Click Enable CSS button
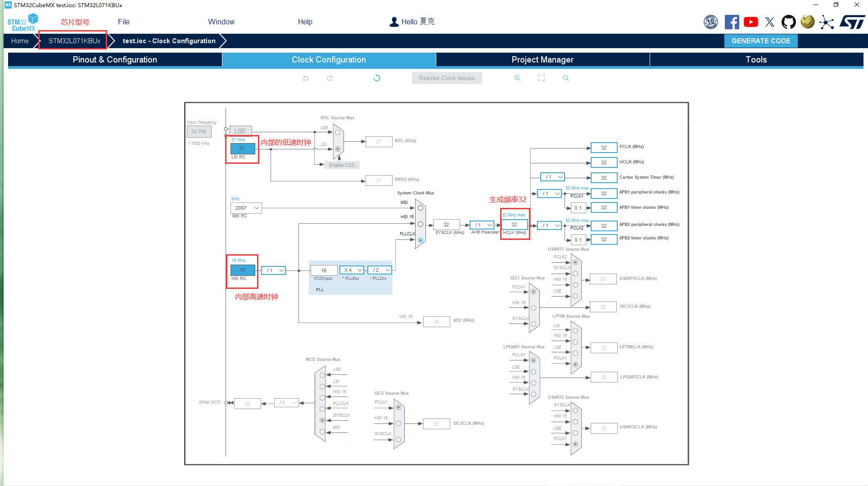Image resolution: width=868 pixels, height=486 pixels. (342, 165)
